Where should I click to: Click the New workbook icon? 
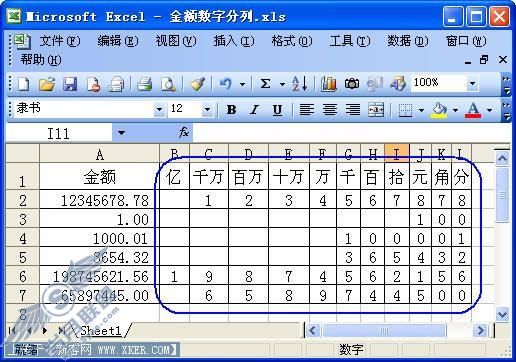[x=23, y=84]
